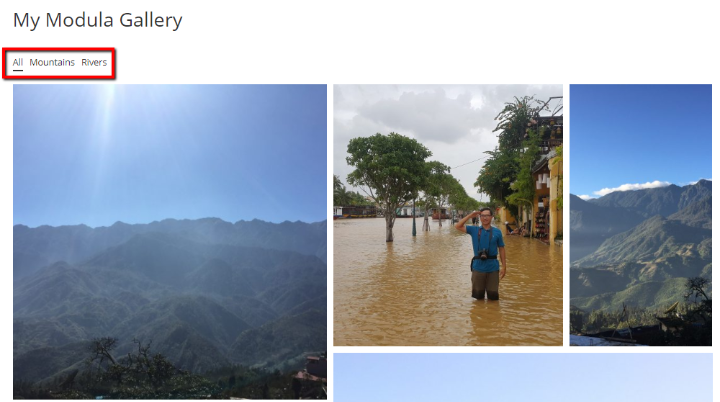Filter gallery by Mountains
The height and width of the screenshot is (402, 720).
pos(52,62)
